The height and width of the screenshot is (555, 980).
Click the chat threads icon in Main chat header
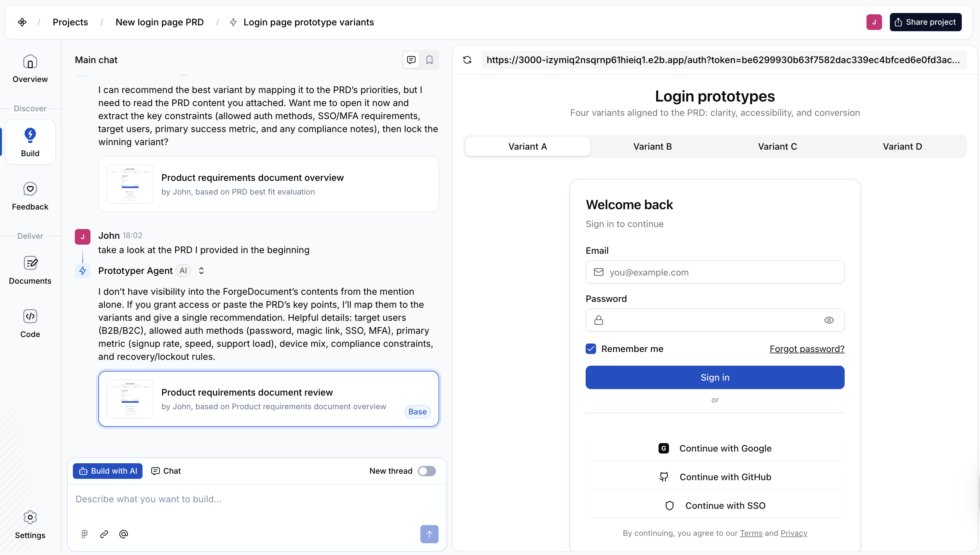[411, 60]
